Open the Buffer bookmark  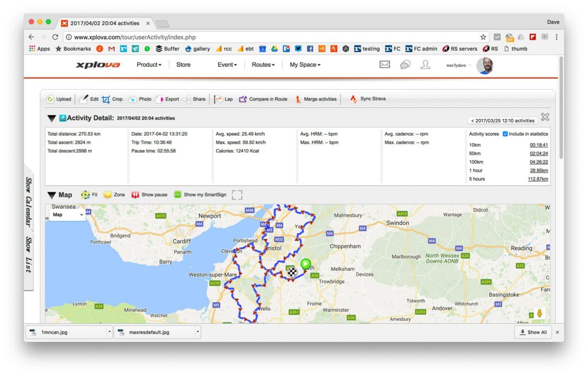click(x=168, y=48)
